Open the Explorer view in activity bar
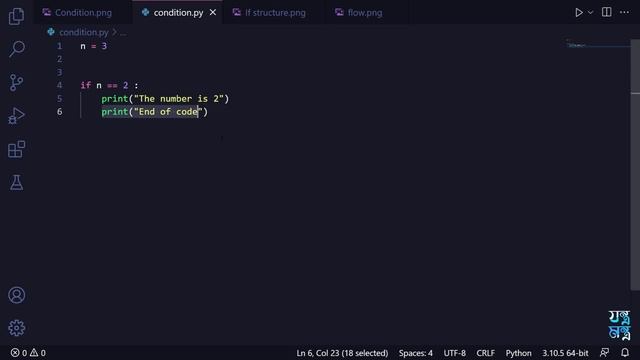The height and width of the screenshot is (360, 640). click(x=16, y=16)
